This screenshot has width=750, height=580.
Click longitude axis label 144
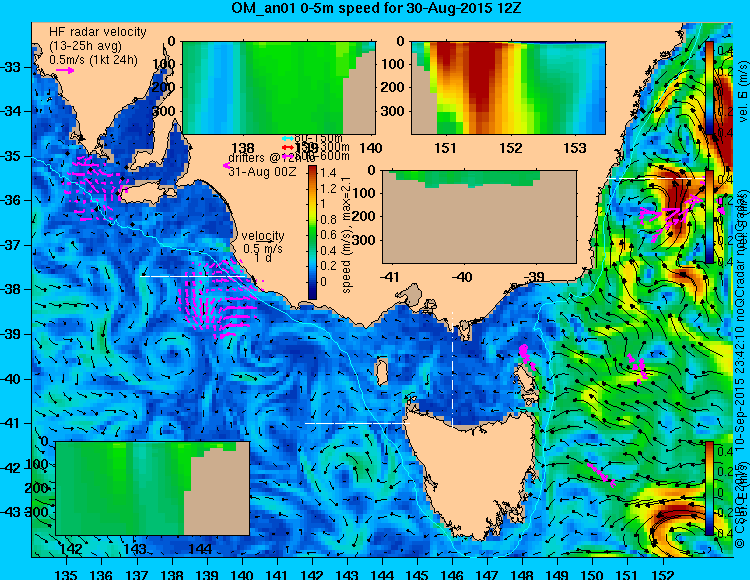382,574
